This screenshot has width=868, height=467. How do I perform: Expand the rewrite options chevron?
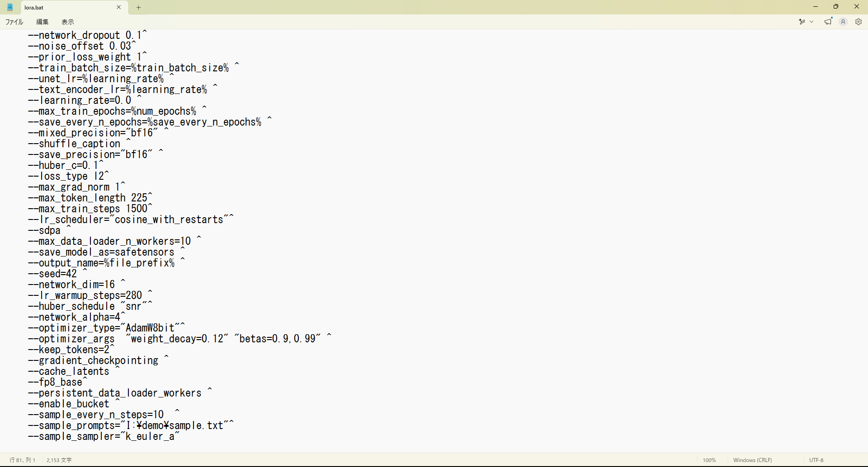click(811, 22)
